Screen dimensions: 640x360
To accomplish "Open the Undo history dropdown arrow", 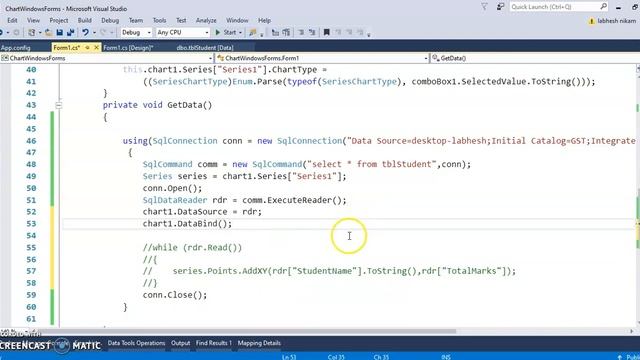I will pyautogui.click(x=94, y=32).
